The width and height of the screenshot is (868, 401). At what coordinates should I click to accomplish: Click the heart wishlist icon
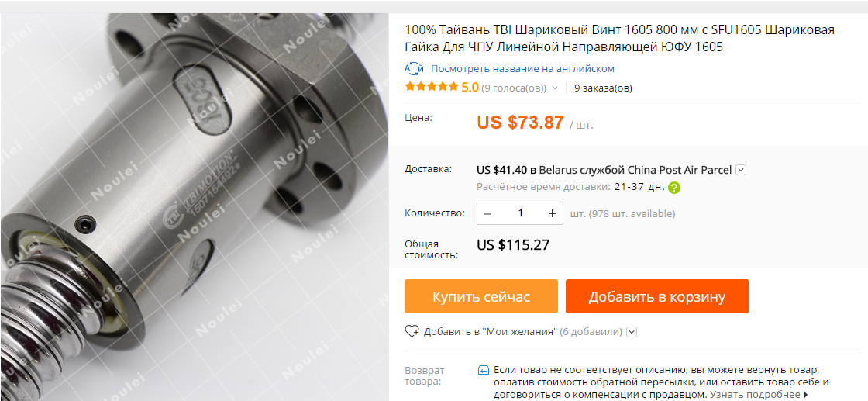pos(412,332)
